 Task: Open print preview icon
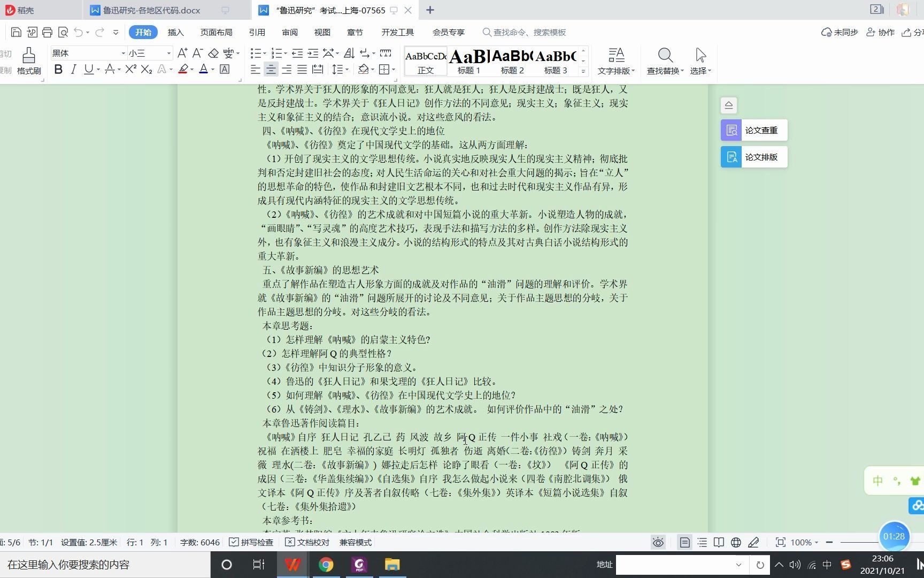[63, 32]
